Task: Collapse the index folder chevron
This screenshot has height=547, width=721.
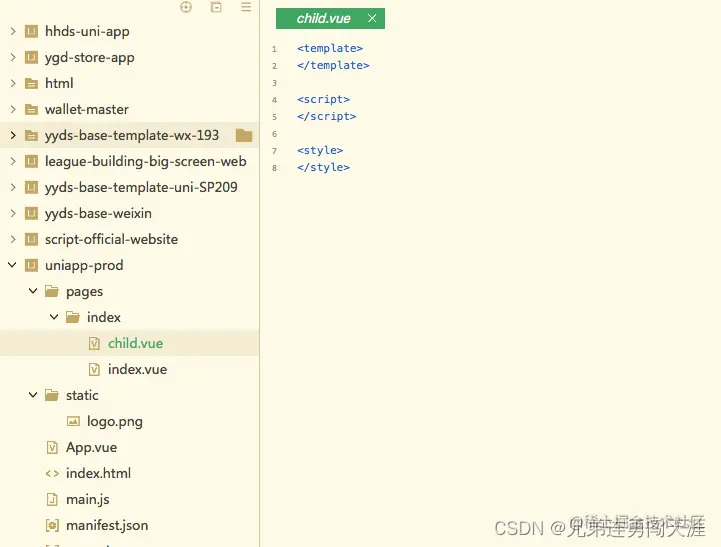Action: pyautogui.click(x=54, y=317)
